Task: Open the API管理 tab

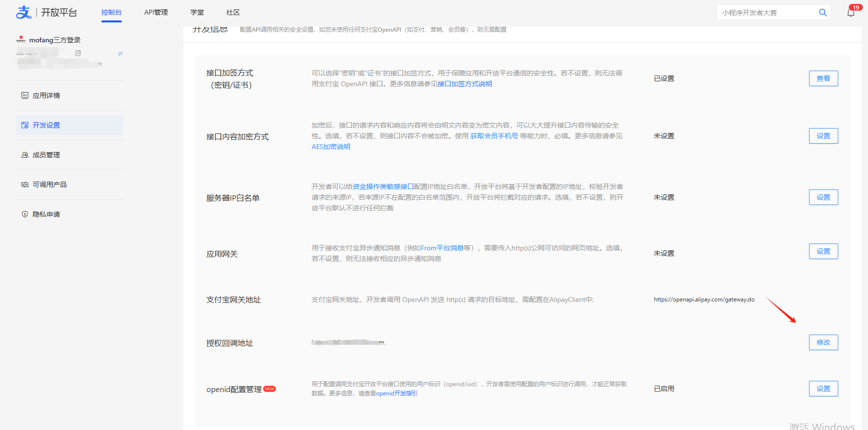Action: (156, 12)
